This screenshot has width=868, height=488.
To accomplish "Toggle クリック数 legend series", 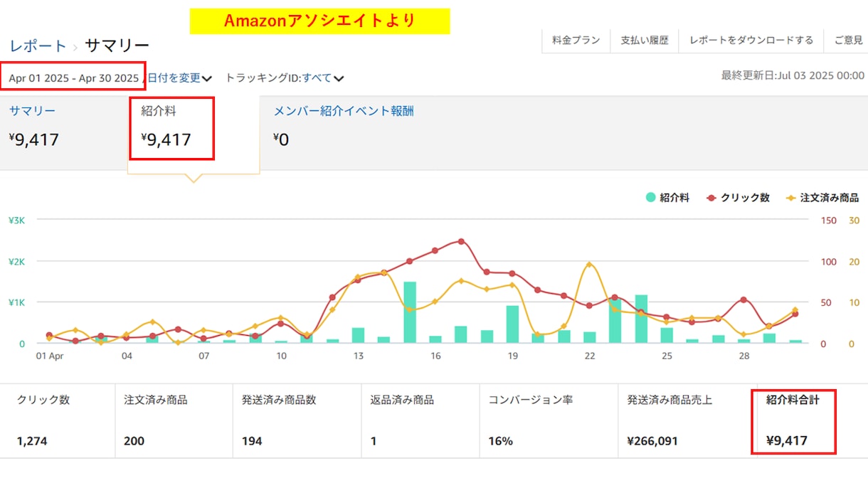I will [739, 198].
